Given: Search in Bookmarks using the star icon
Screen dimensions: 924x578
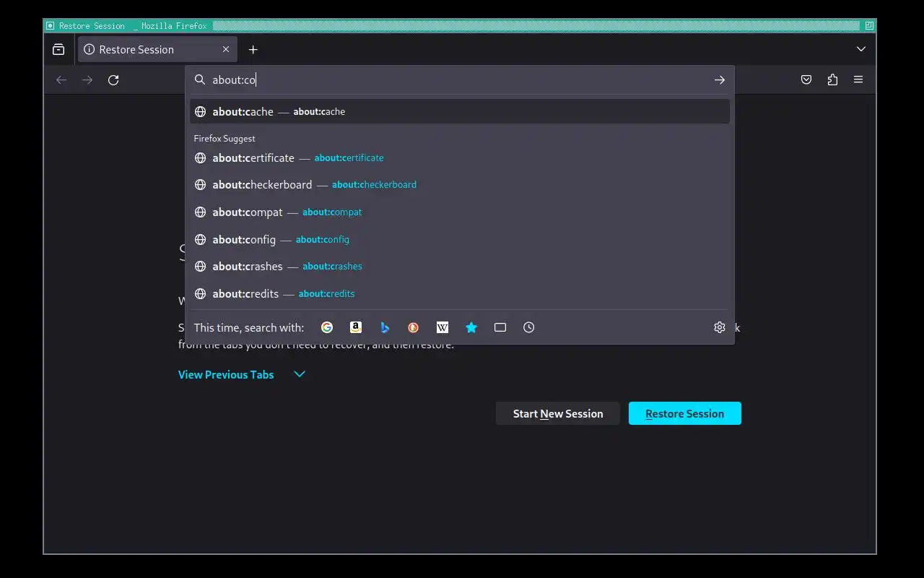Looking at the screenshot, I should coord(471,327).
